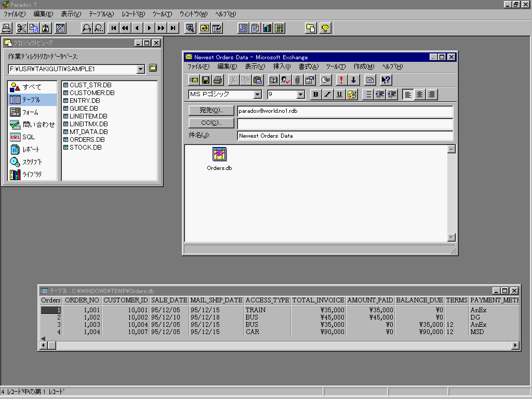532x399 pixels.
Task: Click the Paste icon in Paradox toolbar
Action: tap(46, 28)
